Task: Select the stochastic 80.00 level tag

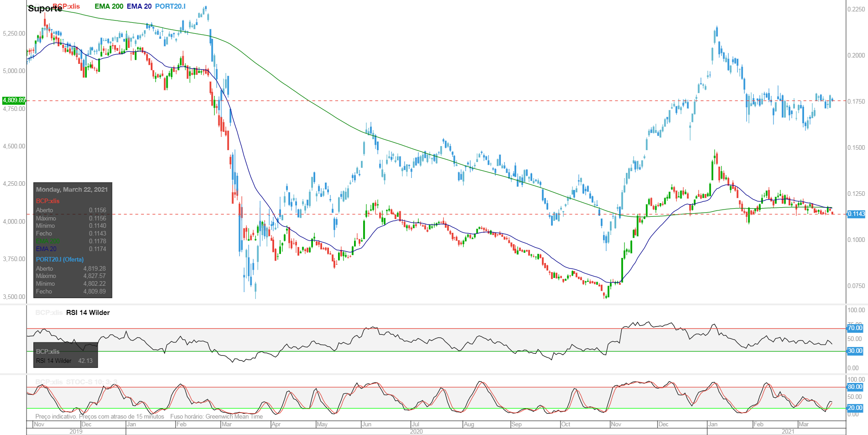Action: tap(855, 387)
